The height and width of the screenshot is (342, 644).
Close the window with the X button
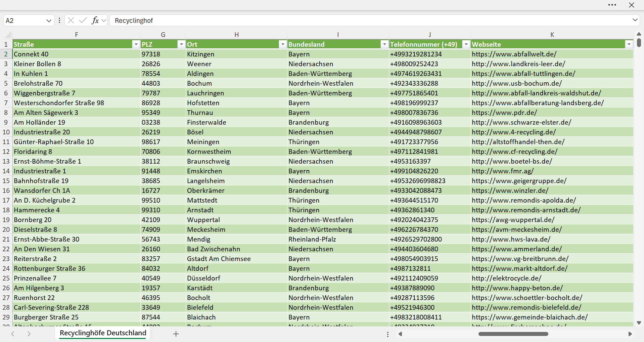[x=632, y=5]
